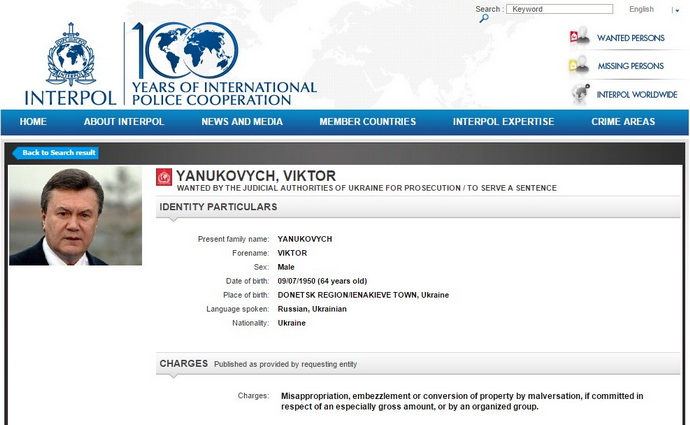This screenshot has width=690, height=425.
Task: Select family name value YANUKOVYCH
Action: click(x=305, y=239)
